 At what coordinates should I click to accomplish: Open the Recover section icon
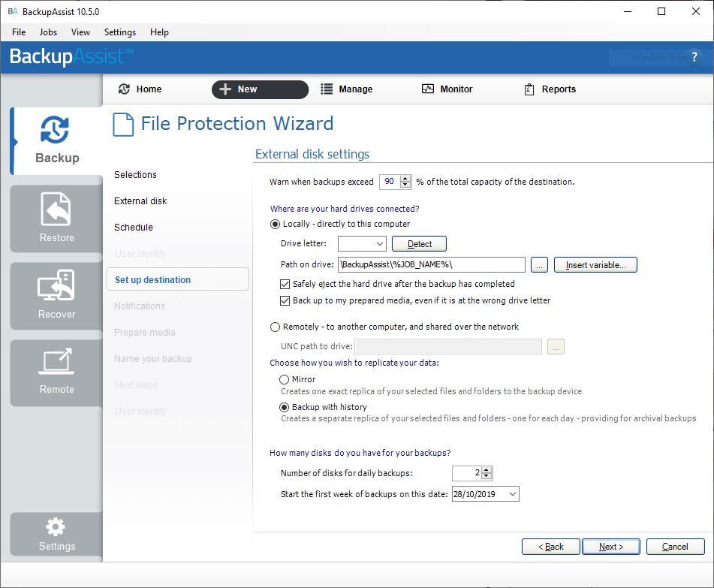(56, 285)
